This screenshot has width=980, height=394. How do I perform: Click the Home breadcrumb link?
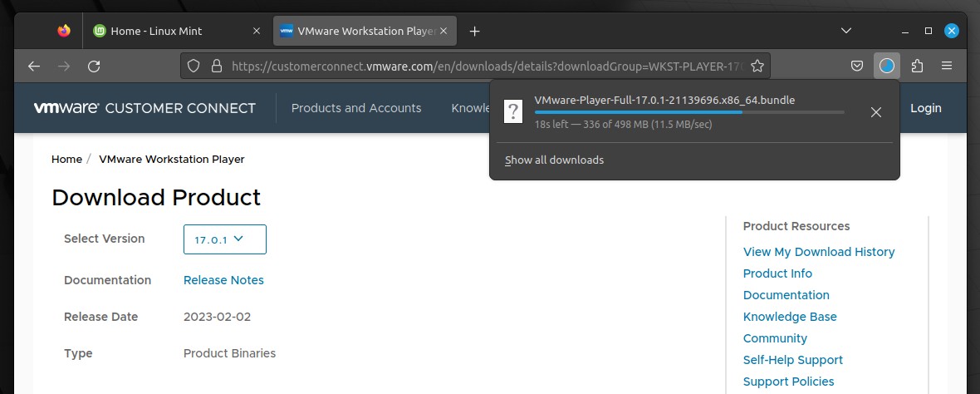point(67,160)
